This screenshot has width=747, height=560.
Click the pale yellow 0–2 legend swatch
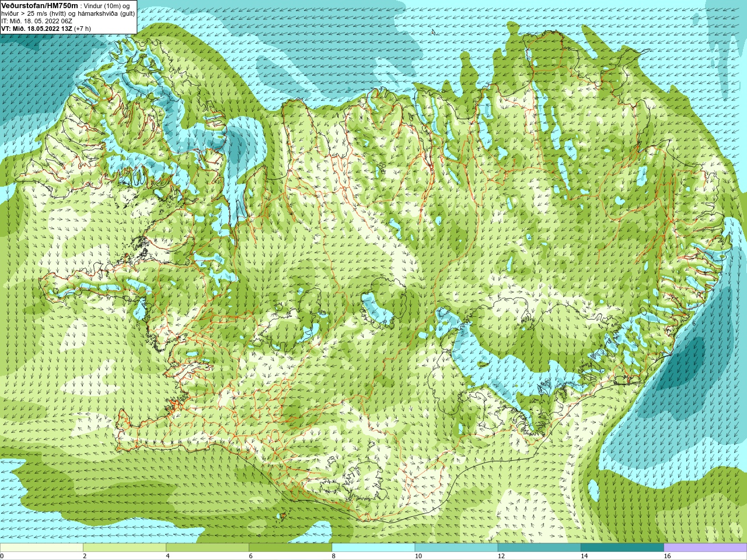click(x=41, y=548)
